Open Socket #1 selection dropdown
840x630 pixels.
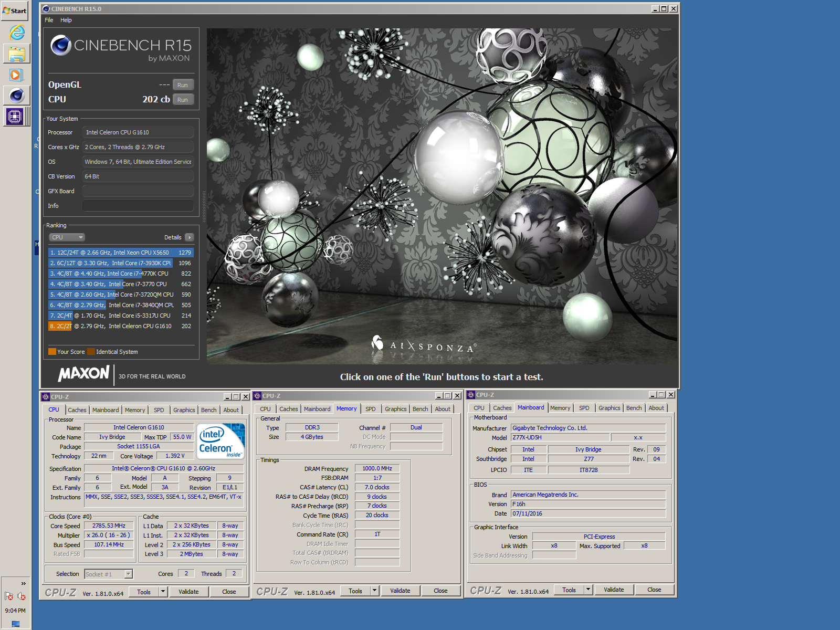[109, 574]
